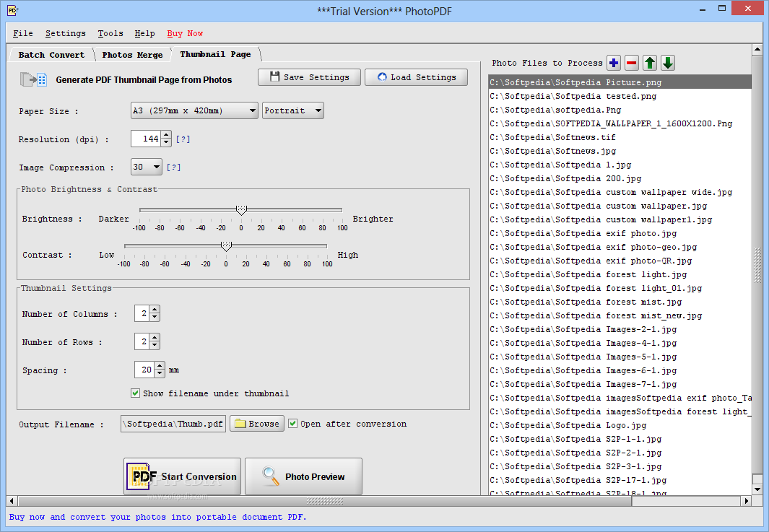The image size is (769, 532).
Task: Click the thumbnail page generator icon
Action: pyautogui.click(x=33, y=79)
